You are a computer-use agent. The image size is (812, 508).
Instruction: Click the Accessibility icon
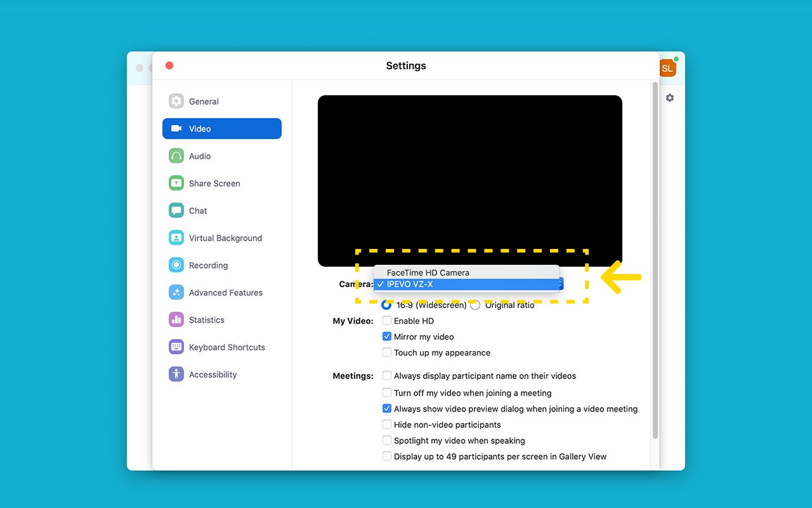tap(176, 374)
